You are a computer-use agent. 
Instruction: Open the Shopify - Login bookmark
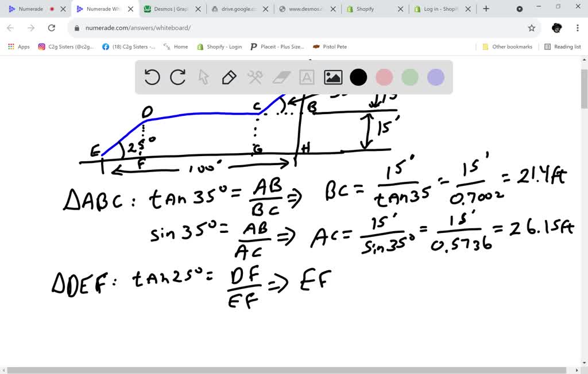(x=219, y=46)
